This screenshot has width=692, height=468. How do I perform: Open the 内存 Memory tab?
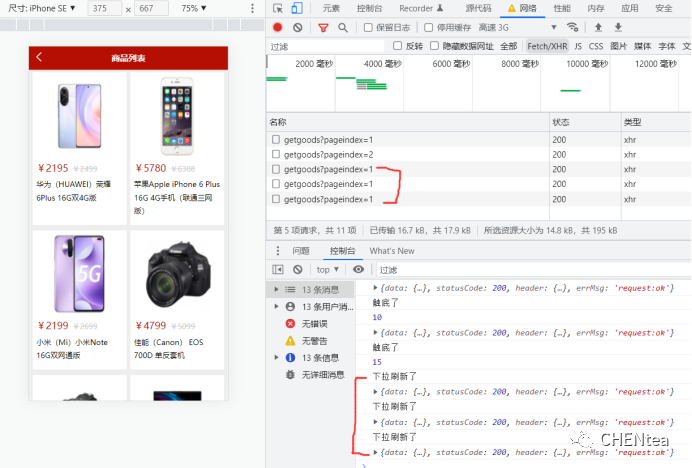596,8
